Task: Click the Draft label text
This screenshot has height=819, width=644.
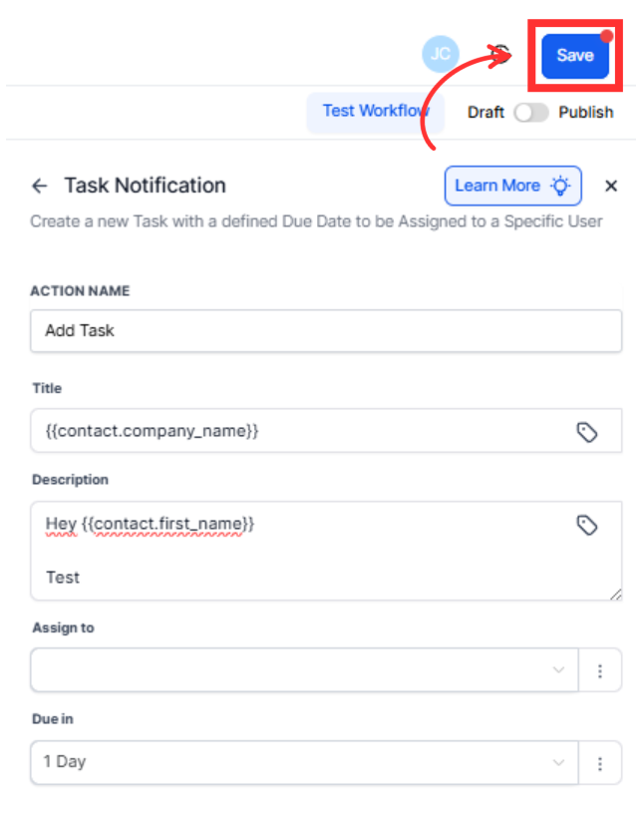Action: click(485, 113)
